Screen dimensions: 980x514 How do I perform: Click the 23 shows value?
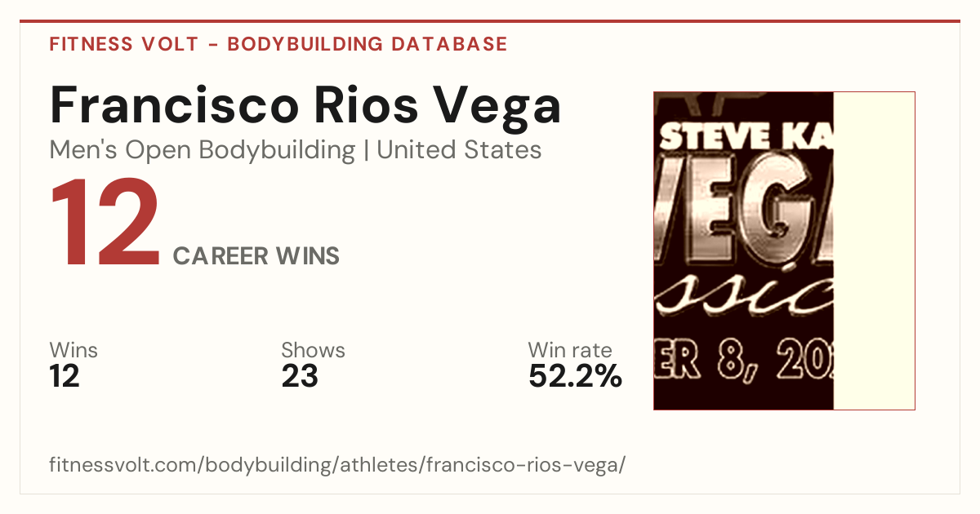(300, 377)
